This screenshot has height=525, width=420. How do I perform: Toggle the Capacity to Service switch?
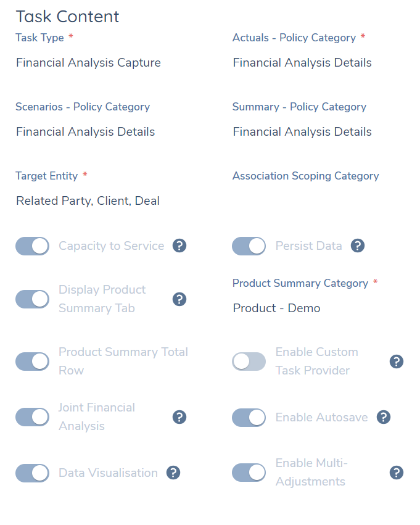click(32, 246)
